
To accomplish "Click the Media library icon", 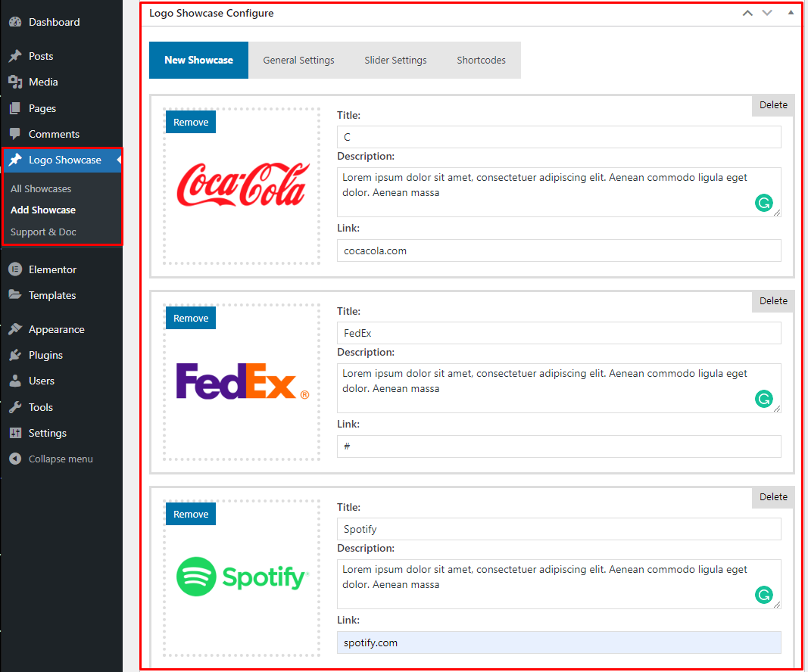I will tap(15, 82).
